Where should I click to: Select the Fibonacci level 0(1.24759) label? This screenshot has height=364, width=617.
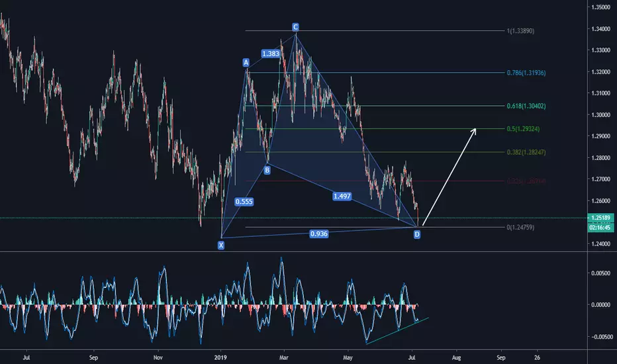tap(520, 227)
